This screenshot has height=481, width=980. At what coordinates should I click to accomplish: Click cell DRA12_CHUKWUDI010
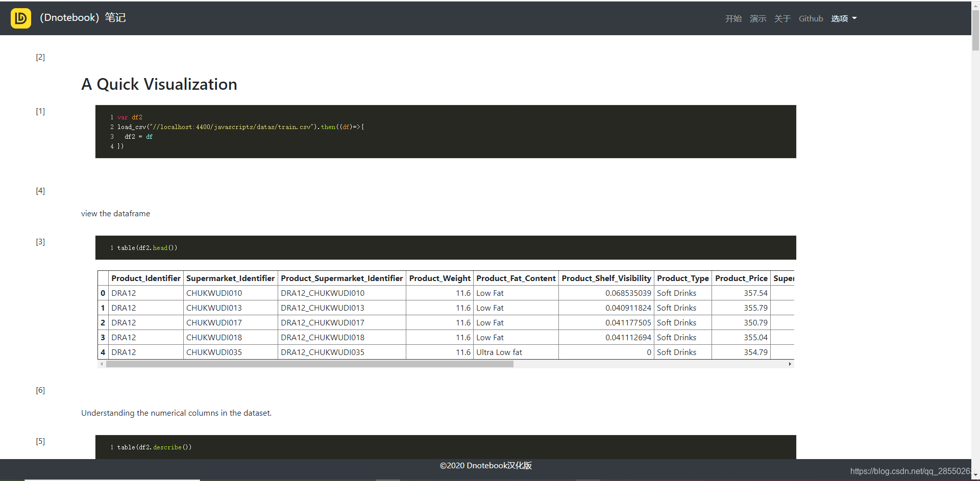point(342,293)
